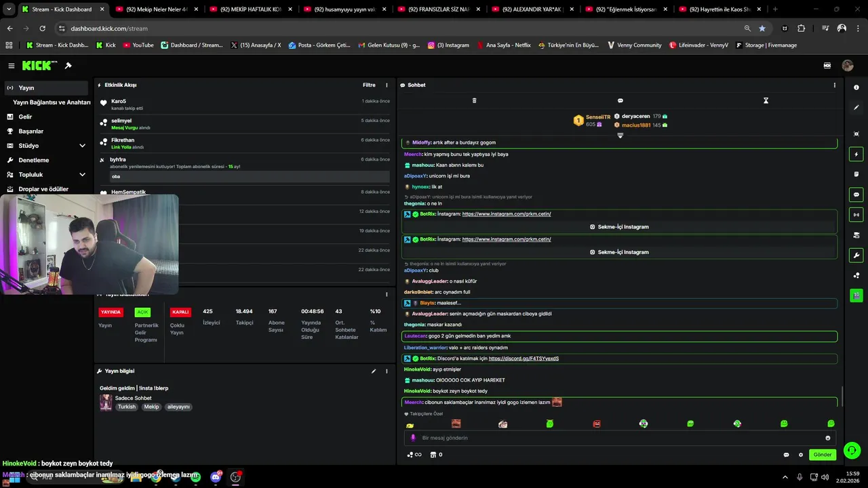Open Etkinlik Akışı three-dot menu

pyautogui.click(x=387, y=85)
